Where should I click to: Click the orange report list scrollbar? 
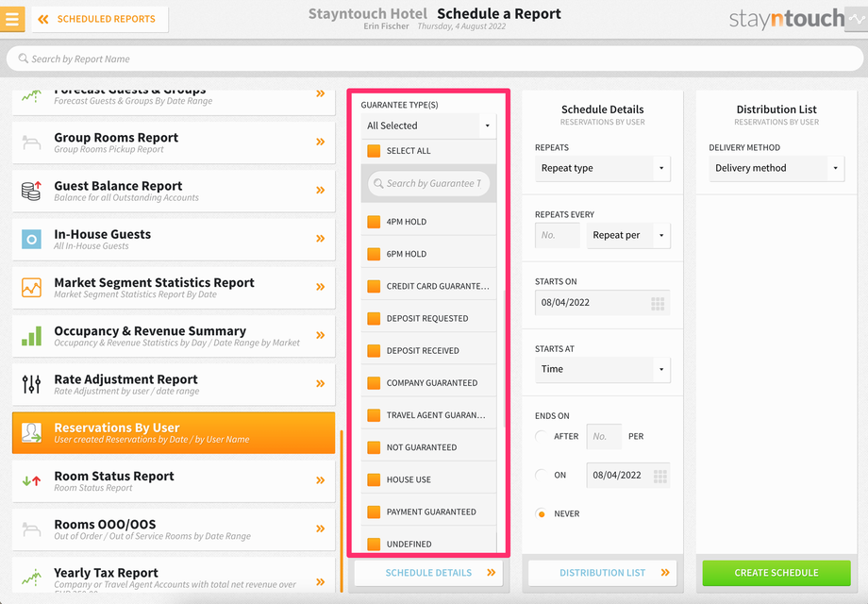[x=342, y=511]
